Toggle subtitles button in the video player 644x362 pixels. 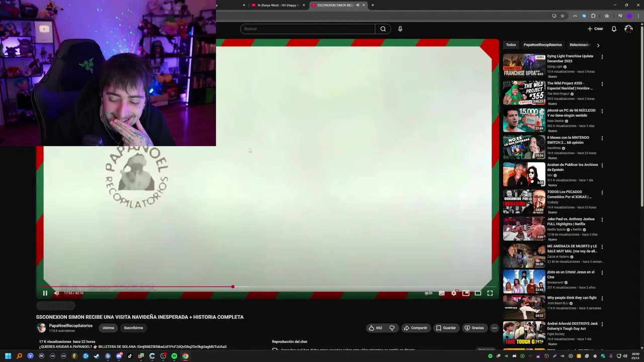442,293
